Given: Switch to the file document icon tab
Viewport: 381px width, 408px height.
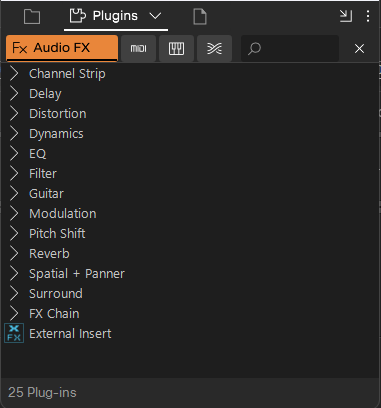Looking at the screenshot, I should click(x=200, y=16).
